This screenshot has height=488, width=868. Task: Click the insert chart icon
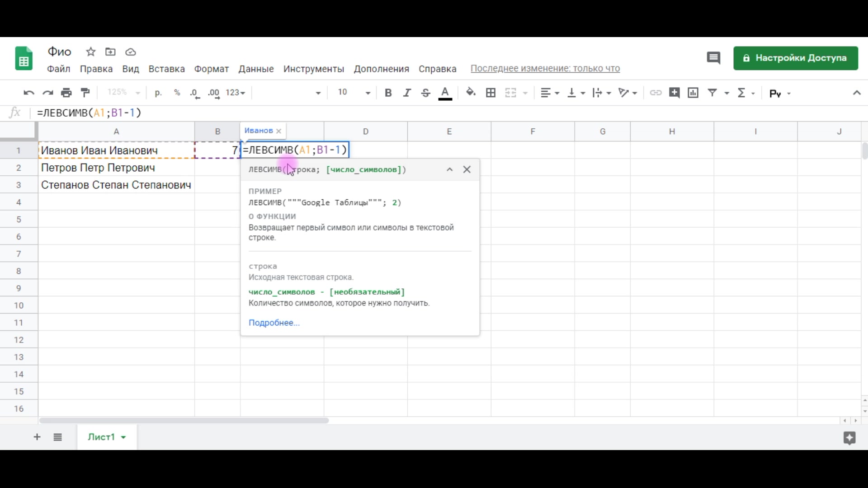click(x=693, y=93)
